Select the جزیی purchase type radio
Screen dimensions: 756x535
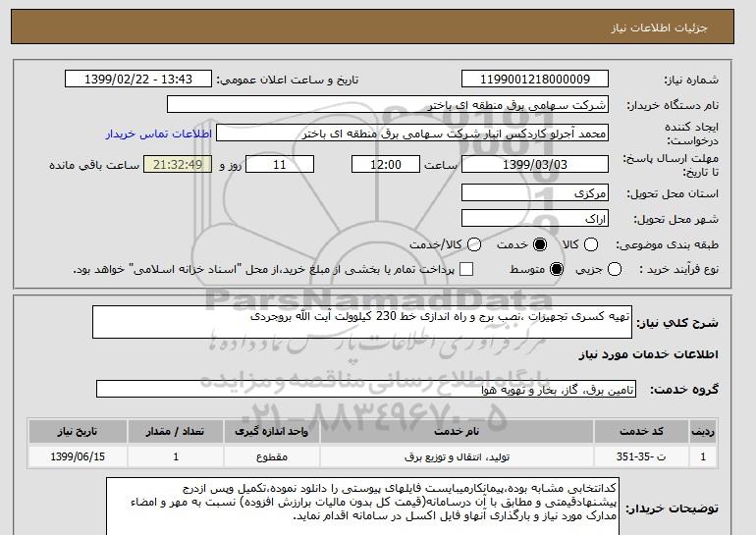pos(615,269)
